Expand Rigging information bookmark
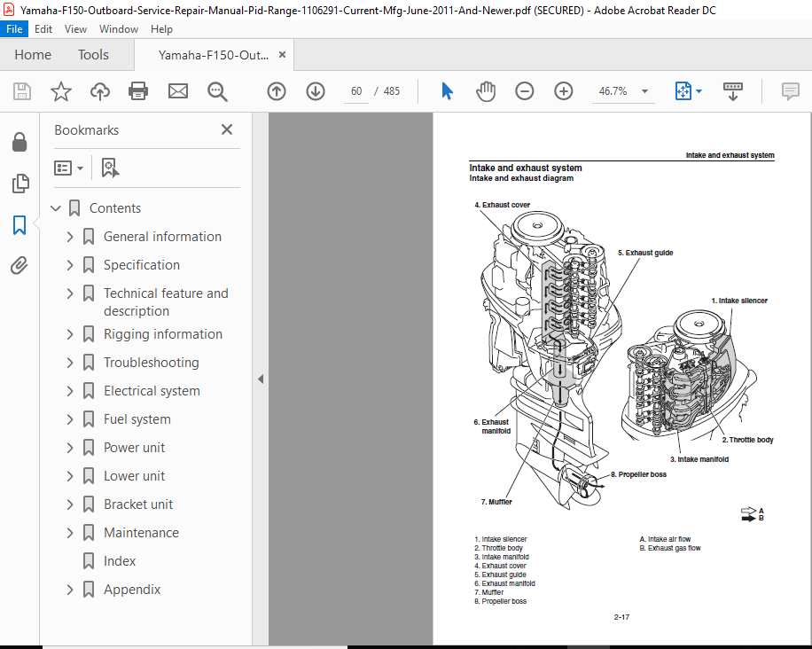The height and width of the screenshot is (649, 812). click(x=70, y=334)
